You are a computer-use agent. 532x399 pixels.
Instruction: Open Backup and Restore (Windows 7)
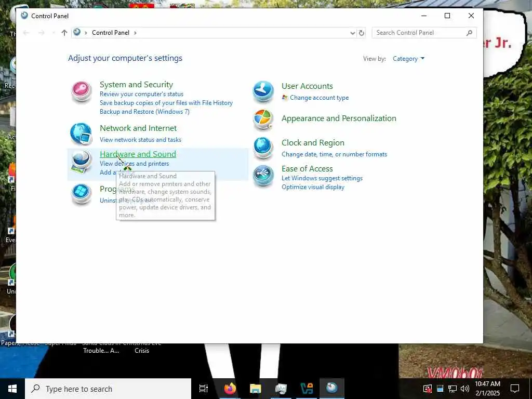click(x=144, y=112)
